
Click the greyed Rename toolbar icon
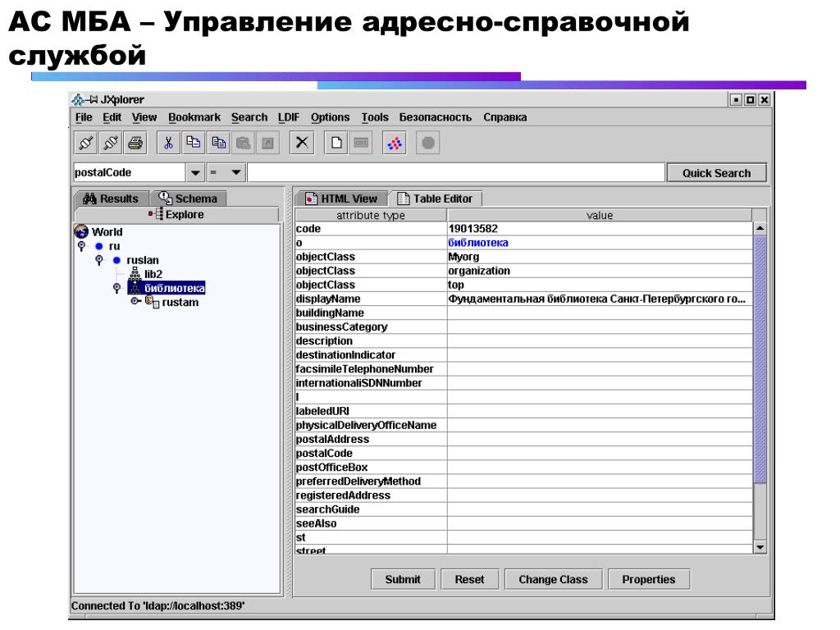361,143
